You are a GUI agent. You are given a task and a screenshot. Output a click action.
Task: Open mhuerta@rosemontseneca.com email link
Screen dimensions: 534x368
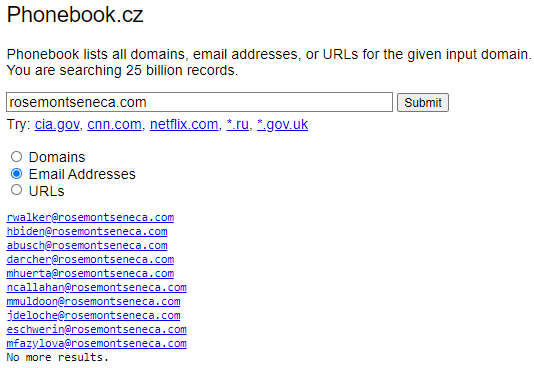pyautogui.click(x=90, y=273)
